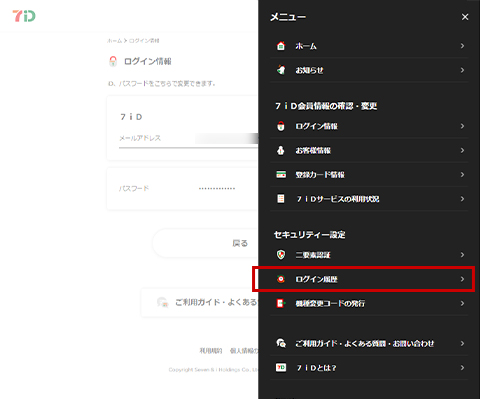Open the 登録カード情報 menu entry
480x399 pixels.
tap(369, 175)
